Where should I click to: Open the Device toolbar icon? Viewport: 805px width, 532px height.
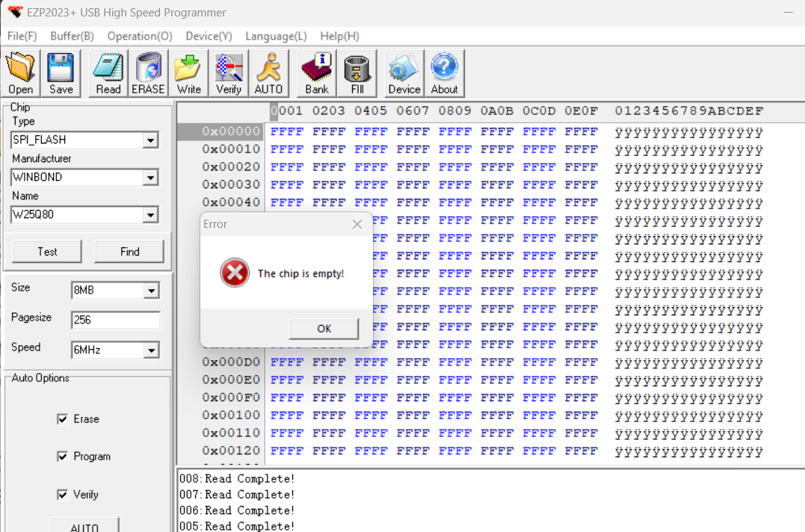(404, 73)
